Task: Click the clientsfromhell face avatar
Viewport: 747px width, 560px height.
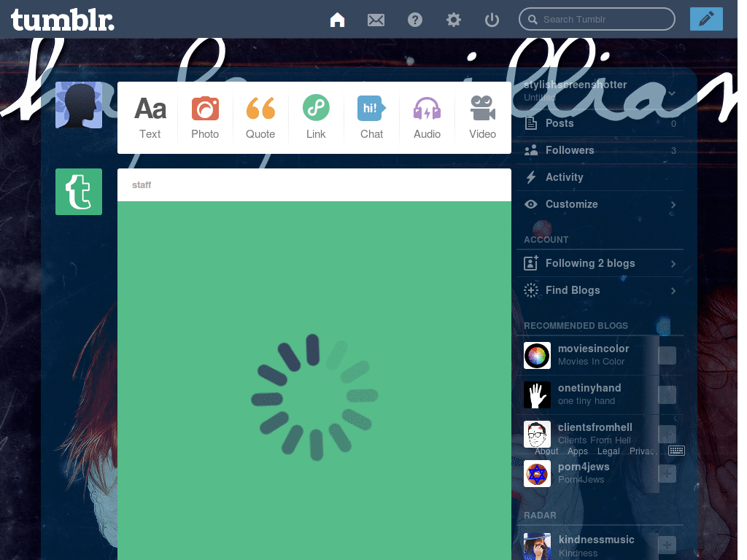Action: click(x=537, y=435)
